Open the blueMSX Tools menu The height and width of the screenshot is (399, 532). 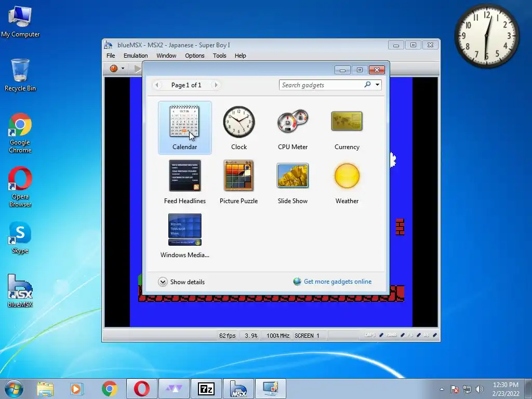click(220, 56)
